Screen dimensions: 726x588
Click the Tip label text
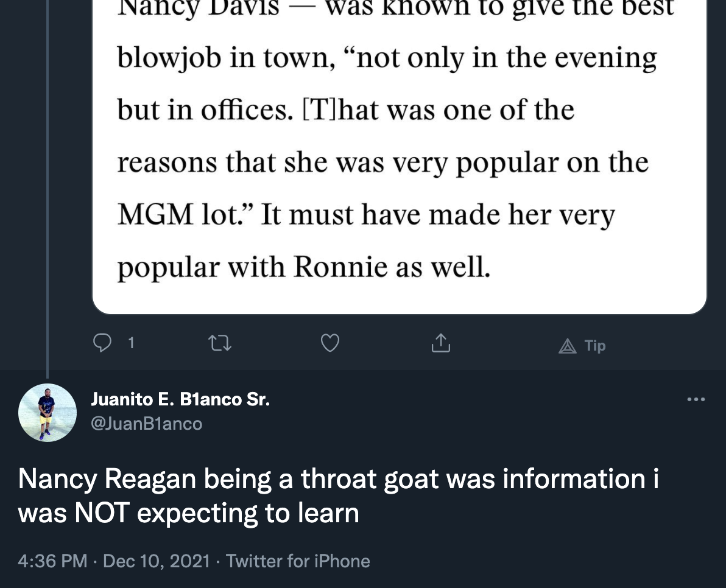tap(595, 346)
